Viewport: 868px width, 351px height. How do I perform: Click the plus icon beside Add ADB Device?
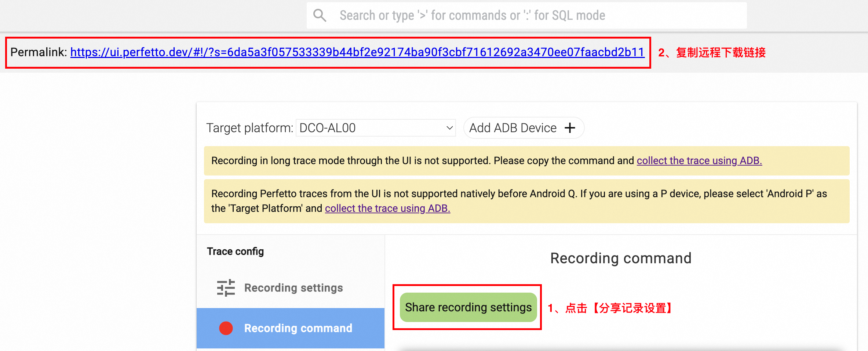coord(570,128)
